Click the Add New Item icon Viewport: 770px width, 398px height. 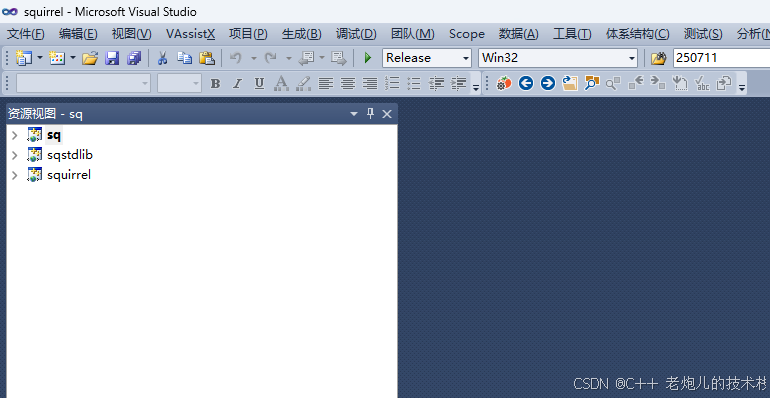click(x=57, y=58)
